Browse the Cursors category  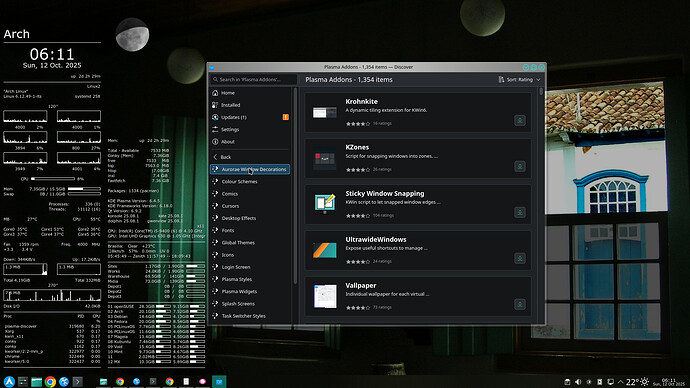(x=250, y=206)
